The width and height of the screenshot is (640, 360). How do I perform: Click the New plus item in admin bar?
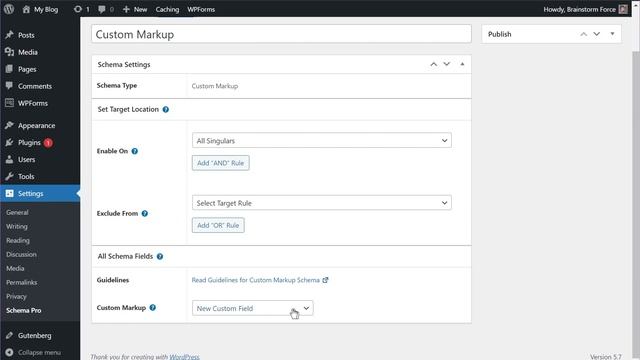point(135,9)
